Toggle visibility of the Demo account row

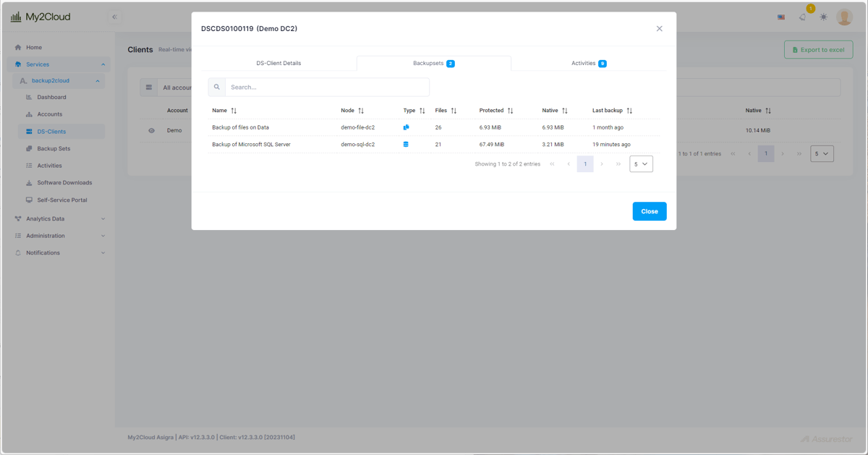pos(150,130)
